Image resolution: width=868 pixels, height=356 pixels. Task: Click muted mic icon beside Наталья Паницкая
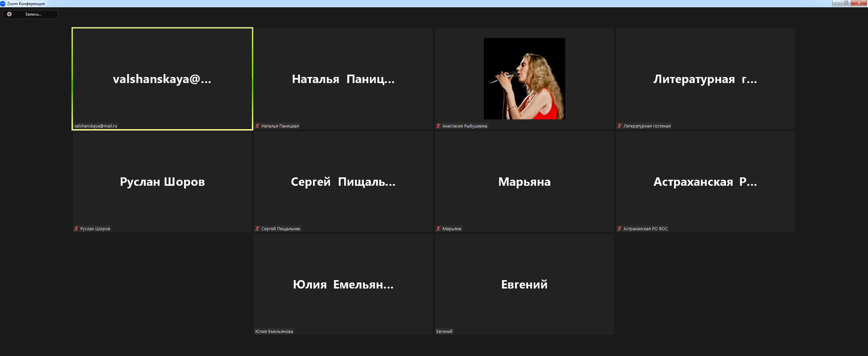pos(258,126)
